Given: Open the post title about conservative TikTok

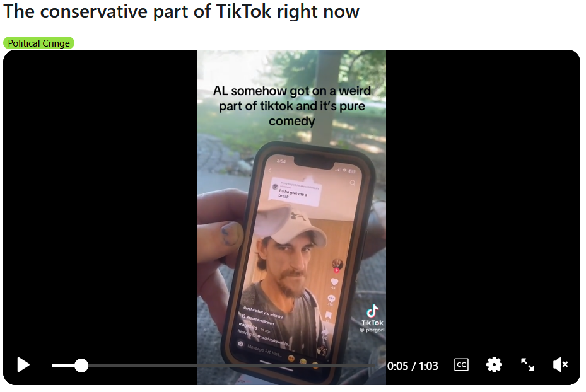Looking at the screenshot, I should tap(181, 11).
